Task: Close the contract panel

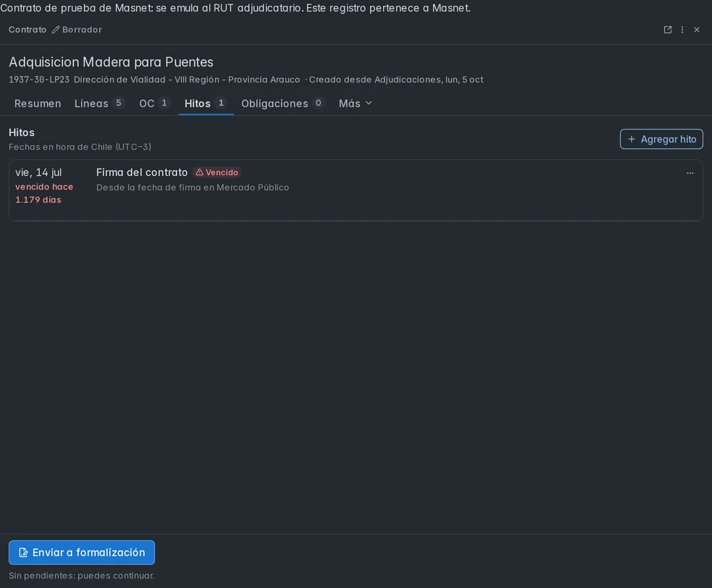Action: (x=697, y=30)
